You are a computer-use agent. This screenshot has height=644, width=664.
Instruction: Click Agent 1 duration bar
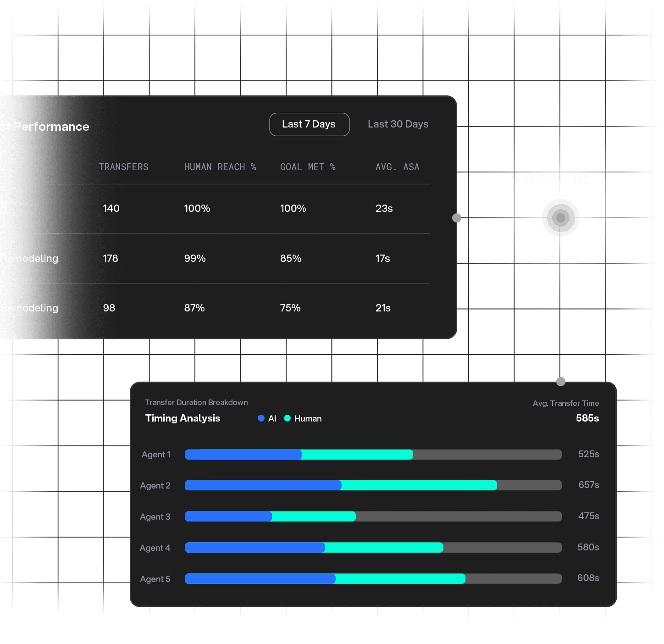click(373, 455)
